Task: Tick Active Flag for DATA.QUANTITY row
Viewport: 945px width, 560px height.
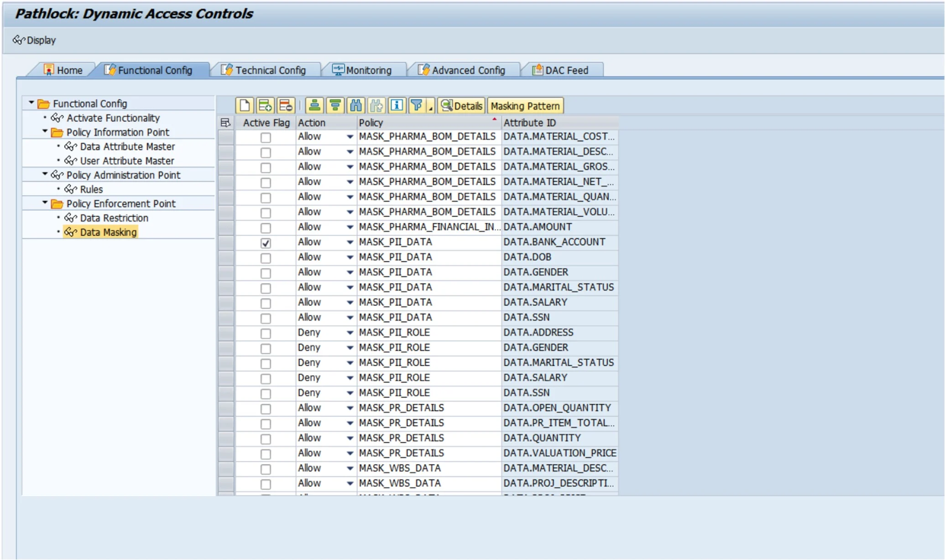Action: 266,438
